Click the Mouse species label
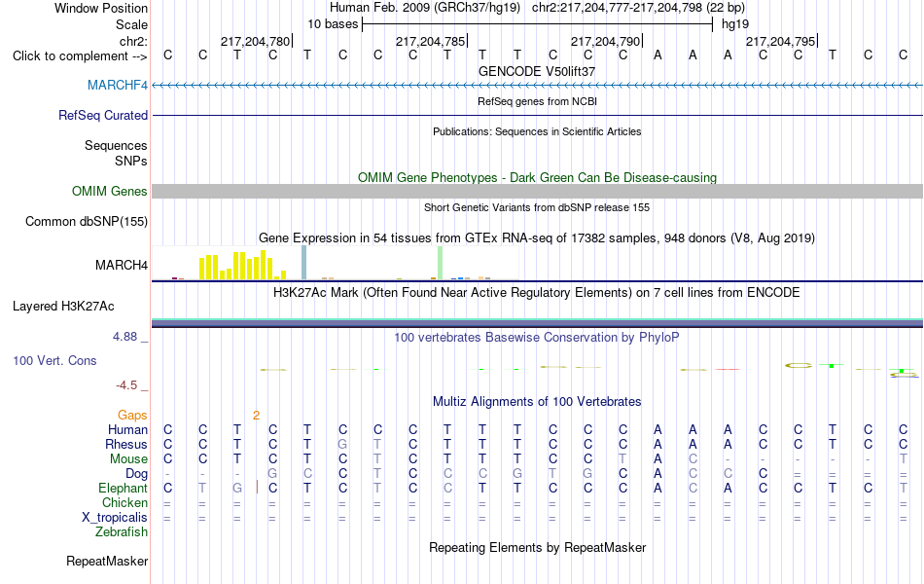The image size is (924, 584). pyautogui.click(x=128, y=459)
